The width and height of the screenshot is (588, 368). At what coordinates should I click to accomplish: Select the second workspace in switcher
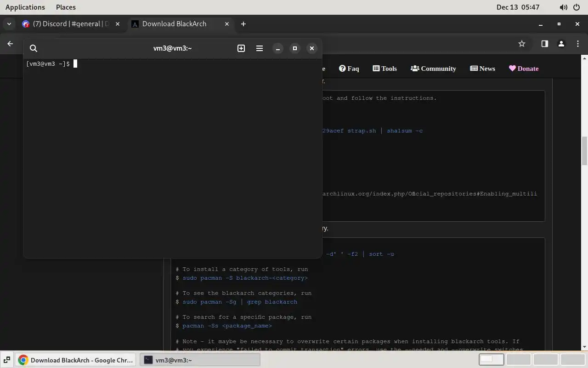point(519,360)
